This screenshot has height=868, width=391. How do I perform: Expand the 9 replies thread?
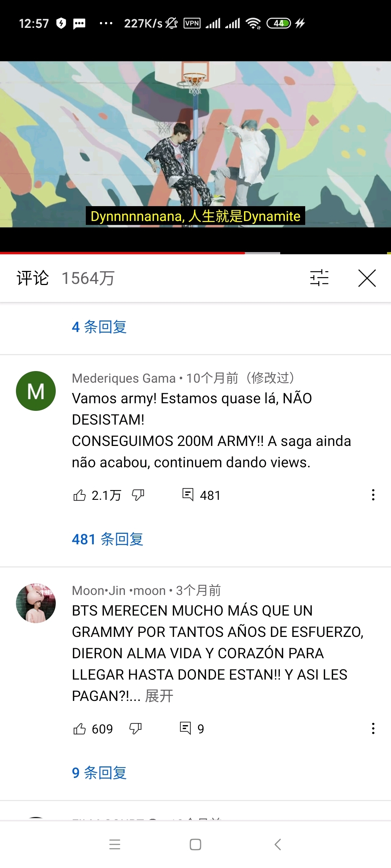(x=99, y=773)
